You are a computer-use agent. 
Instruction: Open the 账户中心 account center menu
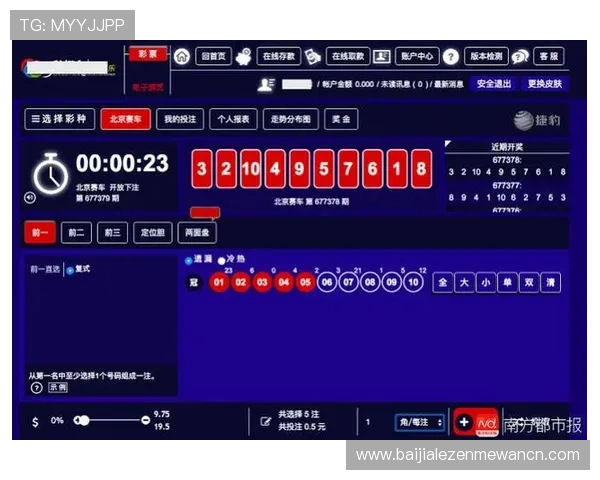[415, 56]
